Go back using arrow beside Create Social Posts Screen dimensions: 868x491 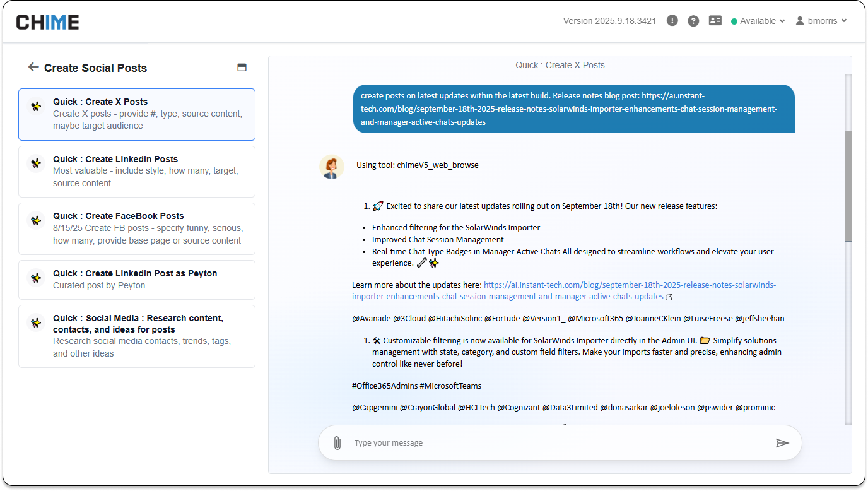click(33, 67)
